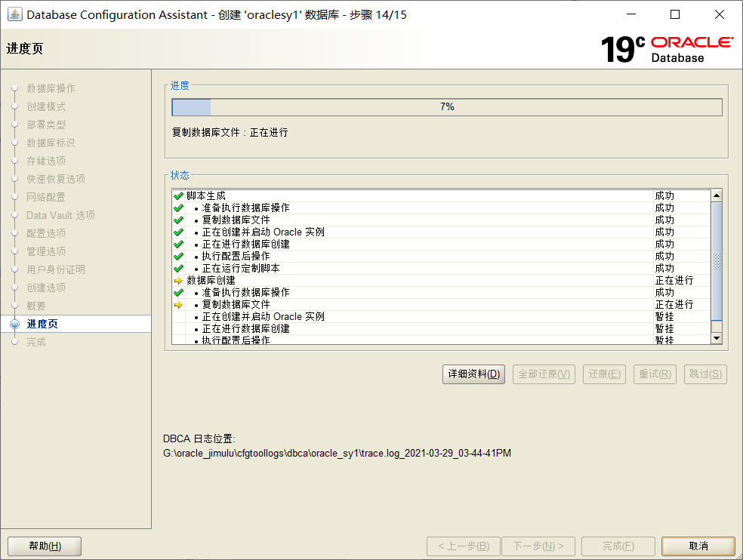Click the DBCA 日志位置 label
This screenshot has width=743, height=560.
click(x=199, y=438)
